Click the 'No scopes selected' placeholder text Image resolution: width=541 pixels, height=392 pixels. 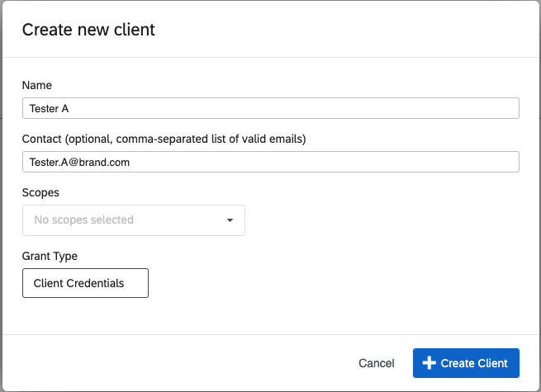pos(83,220)
